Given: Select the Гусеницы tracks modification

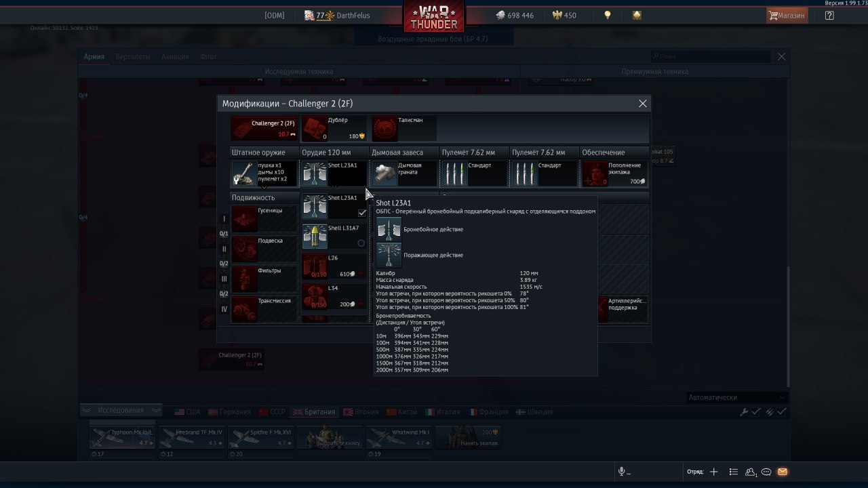Looking at the screenshot, I should coord(264,219).
